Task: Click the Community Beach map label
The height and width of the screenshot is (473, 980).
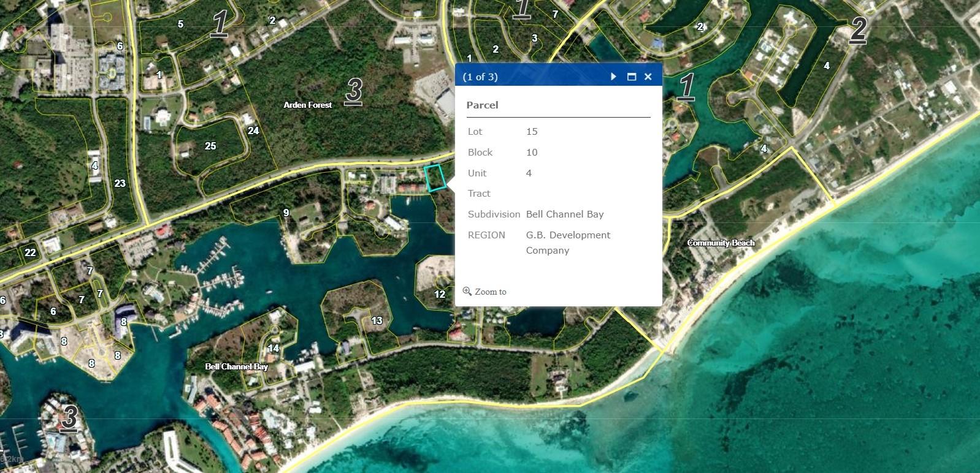Action: [721, 243]
